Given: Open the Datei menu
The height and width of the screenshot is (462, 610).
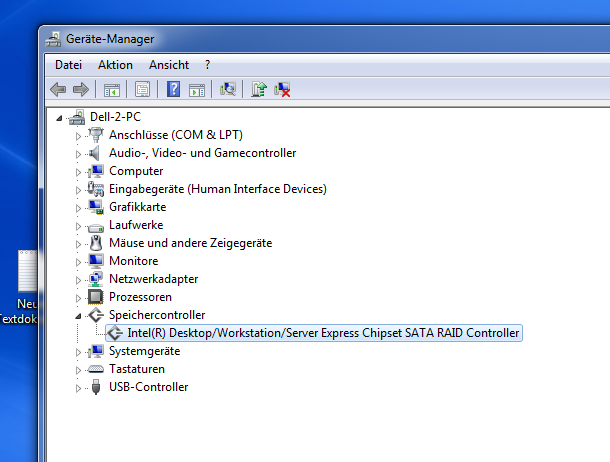Looking at the screenshot, I should point(68,65).
